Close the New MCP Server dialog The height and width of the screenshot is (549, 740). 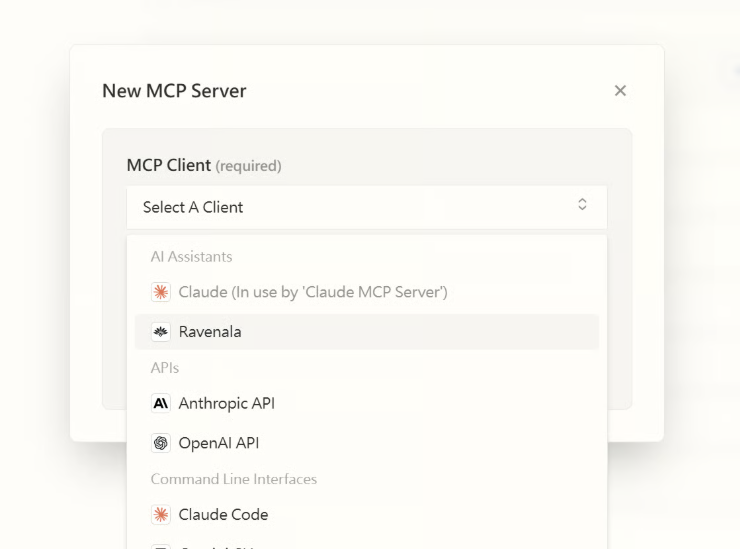pos(620,91)
